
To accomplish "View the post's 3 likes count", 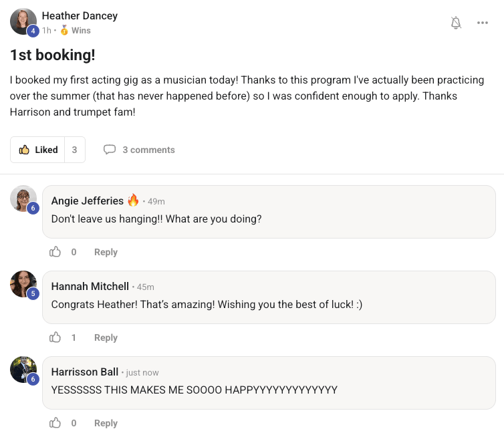I will (x=75, y=150).
